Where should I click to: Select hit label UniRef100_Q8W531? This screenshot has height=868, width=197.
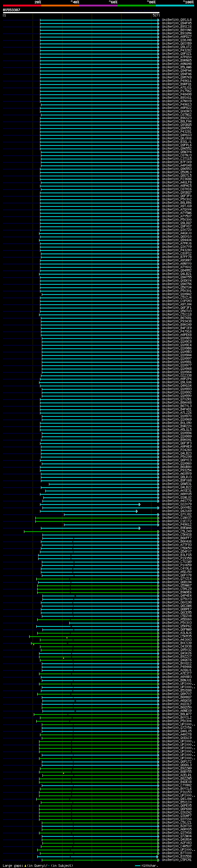pos(177,484)
